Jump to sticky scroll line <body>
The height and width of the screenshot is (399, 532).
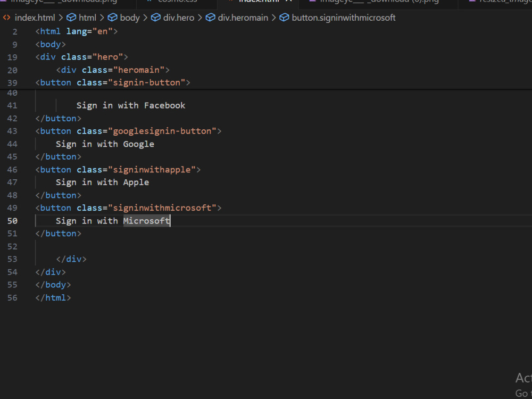(51, 45)
